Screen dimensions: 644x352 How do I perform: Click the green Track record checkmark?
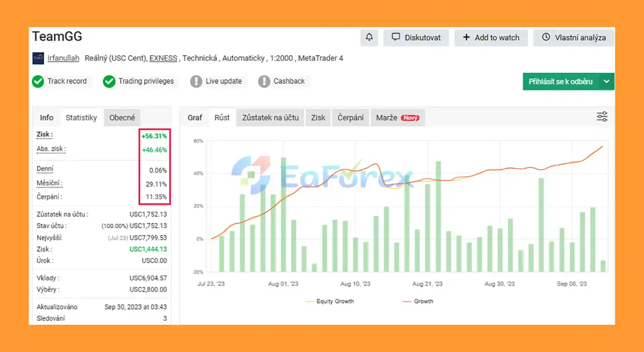click(x=38, y=81)
